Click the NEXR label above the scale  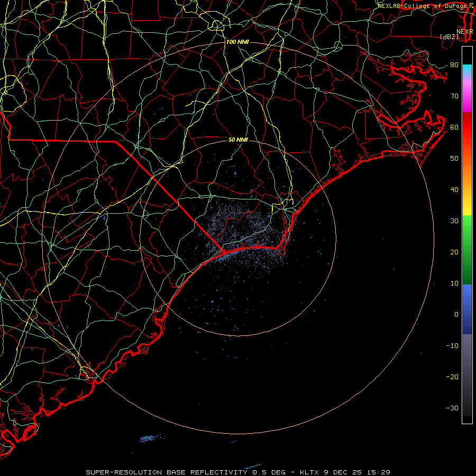point(464,32)
